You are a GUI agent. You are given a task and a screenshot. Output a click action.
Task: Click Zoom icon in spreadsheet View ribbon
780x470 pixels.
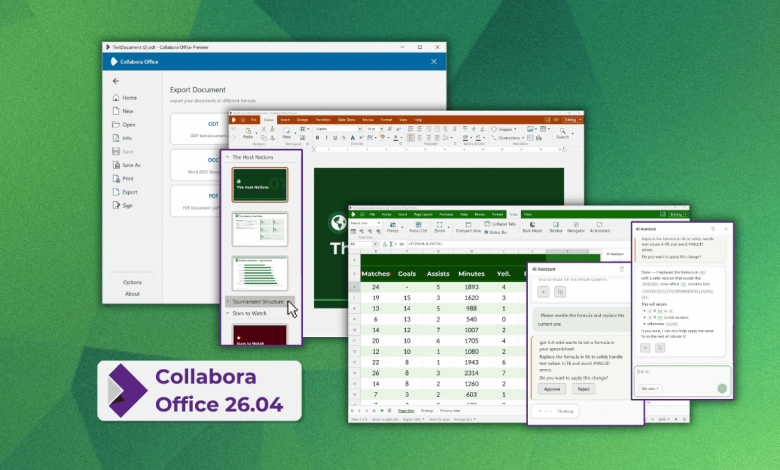click(440, 227)
